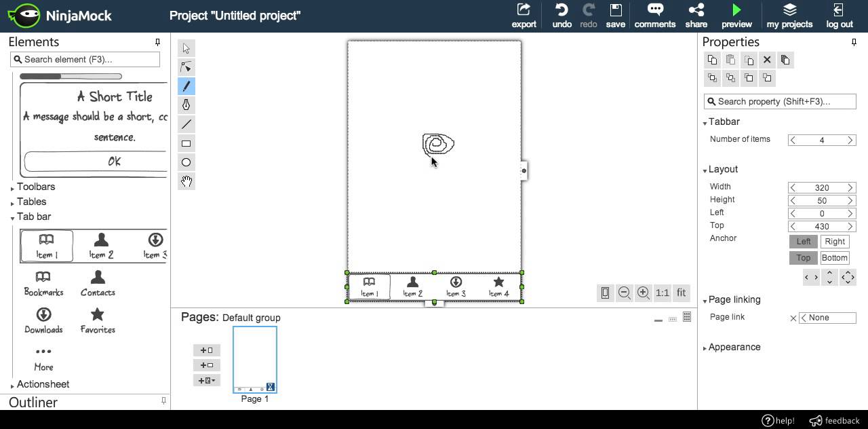The image size is (868, 429).
Task: Add new landscape page
Action: pos(207,365)
